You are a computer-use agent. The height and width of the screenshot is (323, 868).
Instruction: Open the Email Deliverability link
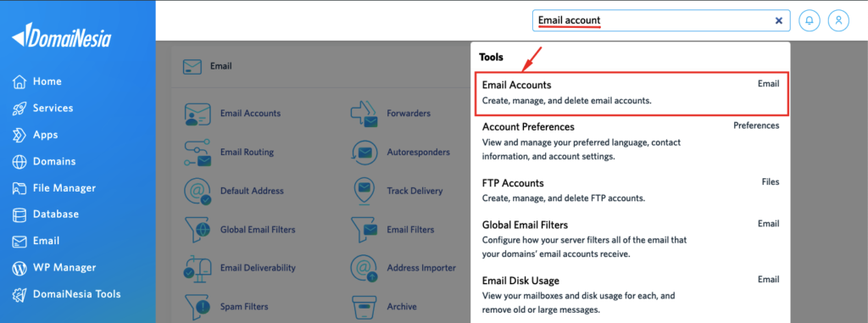click(x=258, y=268)
